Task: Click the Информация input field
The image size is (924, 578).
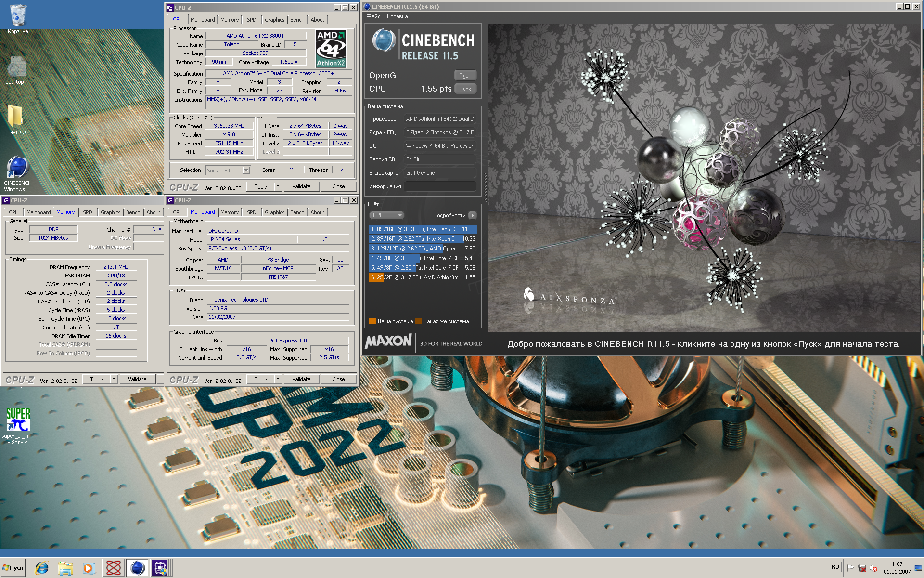Action: [440, 186]
